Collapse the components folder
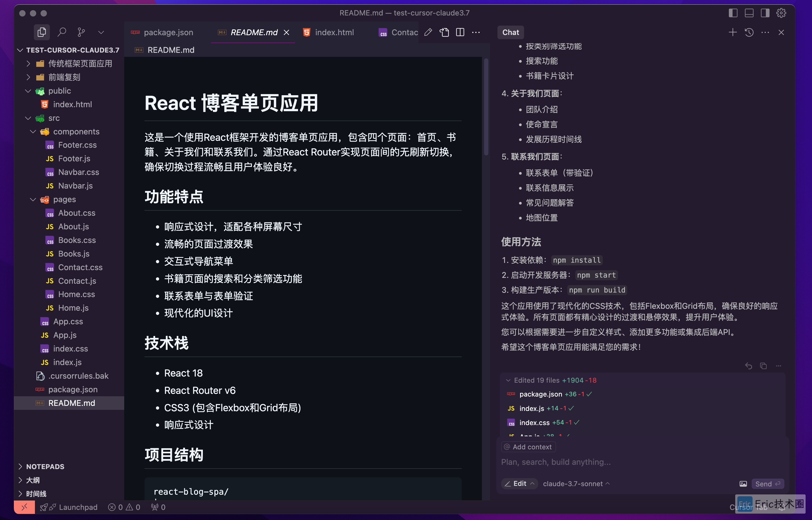The height and width of the screenshot is (520, 812). pos(69,131)
